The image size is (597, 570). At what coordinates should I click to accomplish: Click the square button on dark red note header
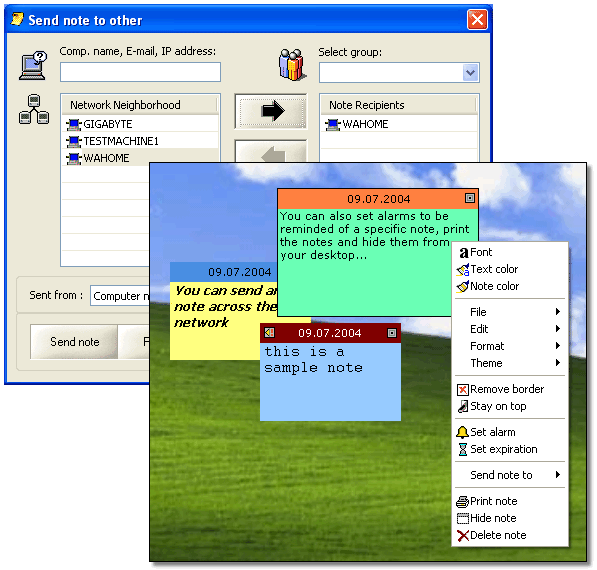(x=392, y=333)
